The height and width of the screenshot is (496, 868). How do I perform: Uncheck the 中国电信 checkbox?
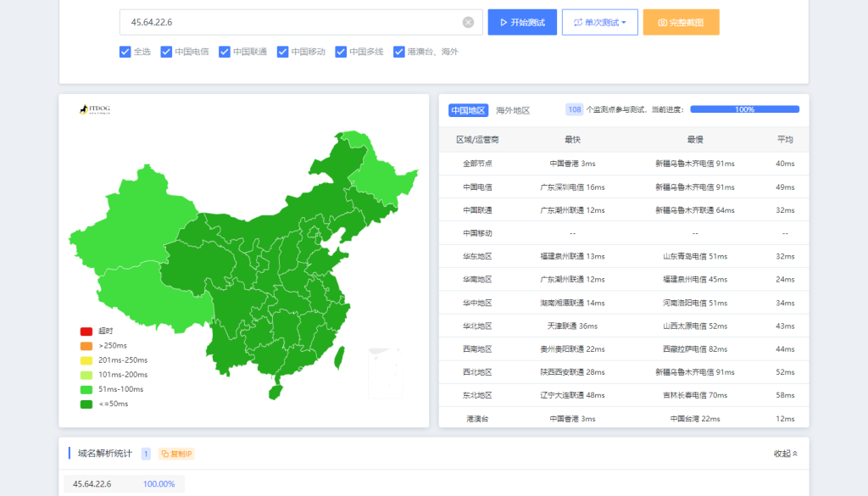166,52
